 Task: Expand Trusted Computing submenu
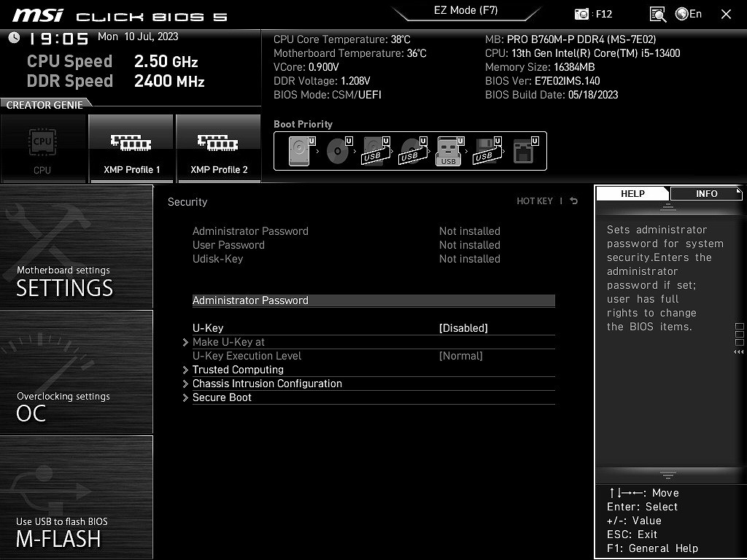tap(238, 370)
